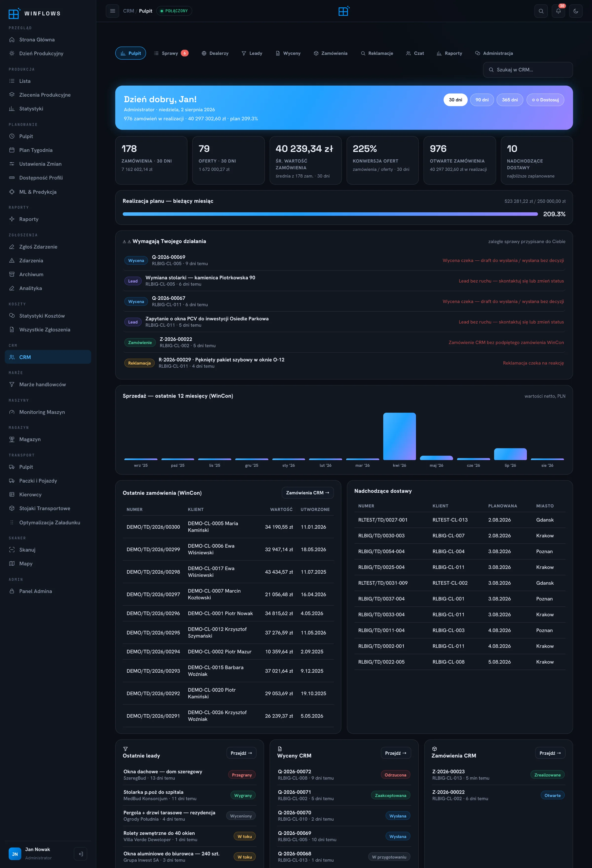The image size is (592, 868).
Task: Open Stojaki Transportowe in the sidebar
Action: click(48, 509)
